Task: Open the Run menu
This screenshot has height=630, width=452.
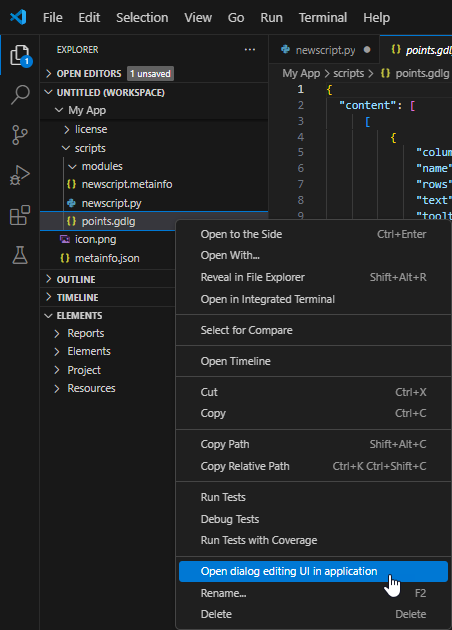Action: (x=272, y=18)
